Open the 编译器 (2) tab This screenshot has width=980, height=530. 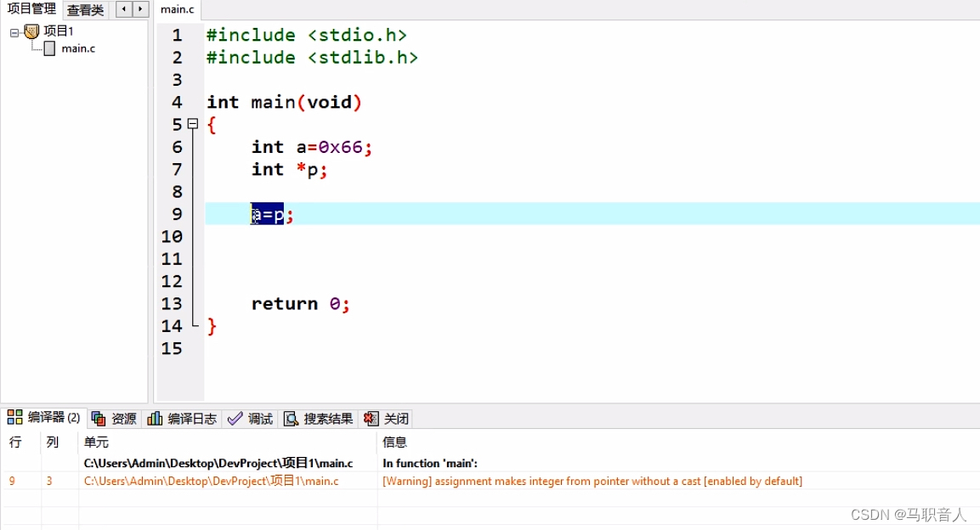[x=43, y=418]
